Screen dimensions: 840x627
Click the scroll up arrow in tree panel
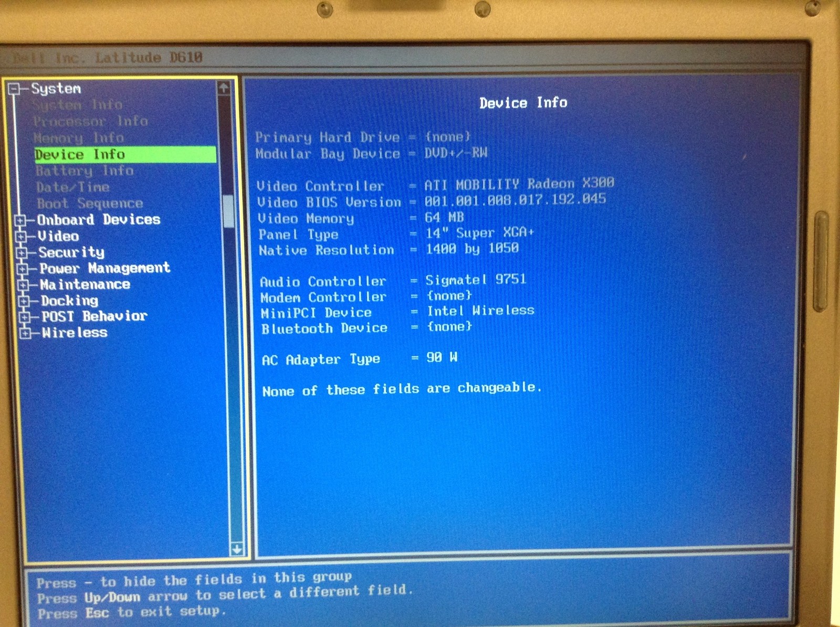[x=224, y=88]
